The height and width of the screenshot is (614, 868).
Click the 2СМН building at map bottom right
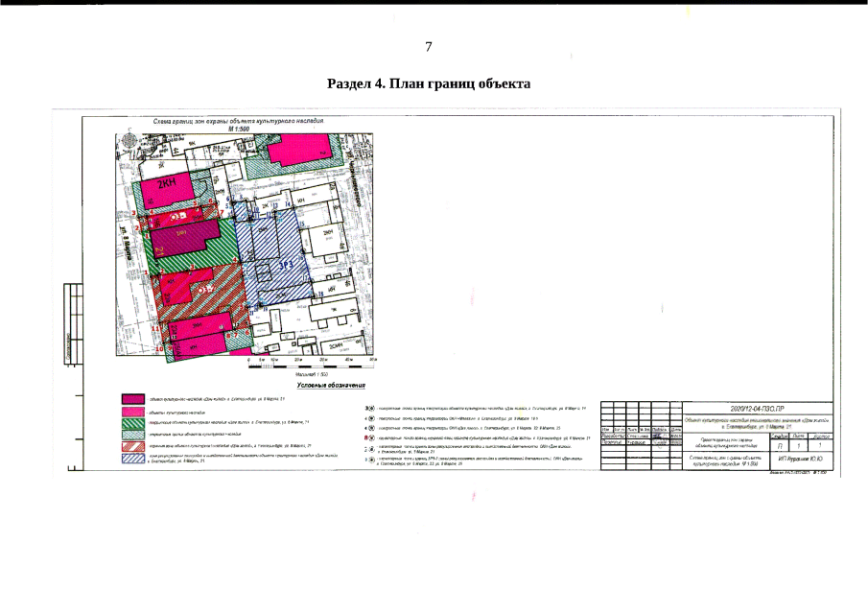click(334, 344)
